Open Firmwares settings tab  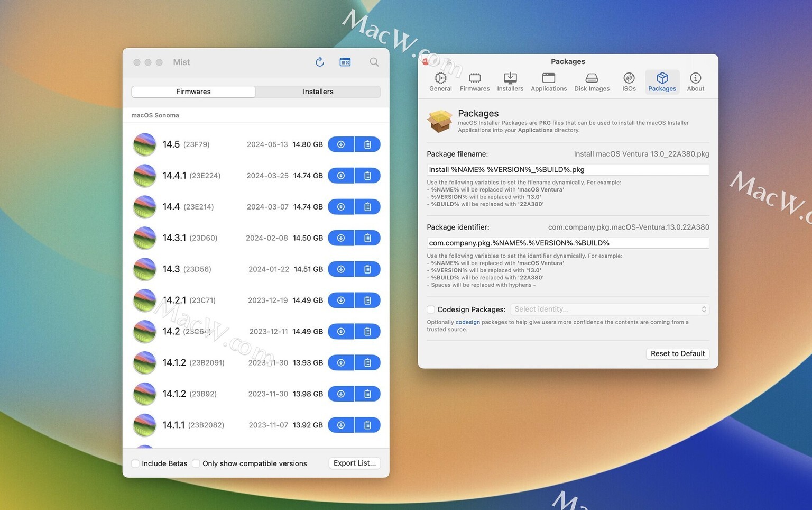pos(475,82)
